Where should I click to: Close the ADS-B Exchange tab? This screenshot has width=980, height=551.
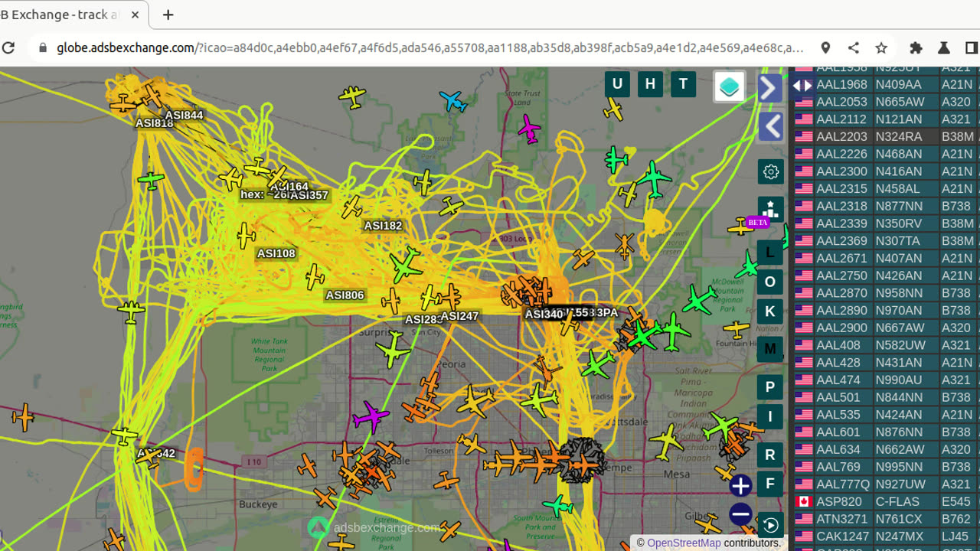coord(136,15)
